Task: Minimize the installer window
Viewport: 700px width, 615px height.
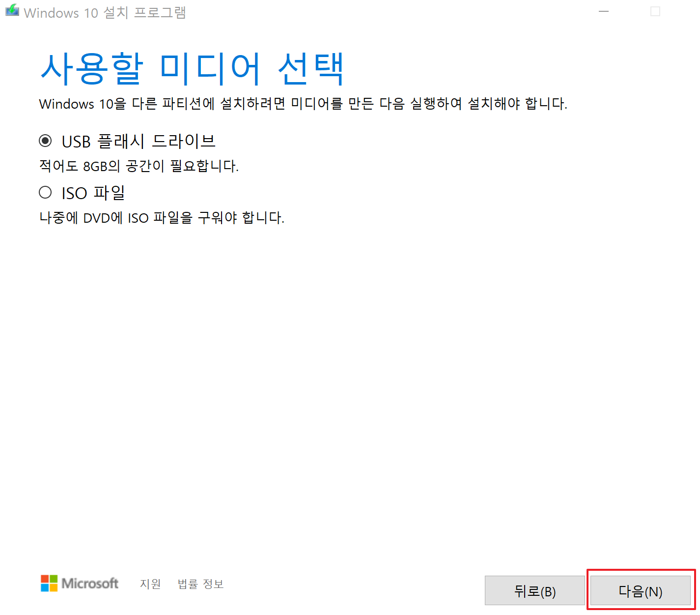Action: click(603, 11)
